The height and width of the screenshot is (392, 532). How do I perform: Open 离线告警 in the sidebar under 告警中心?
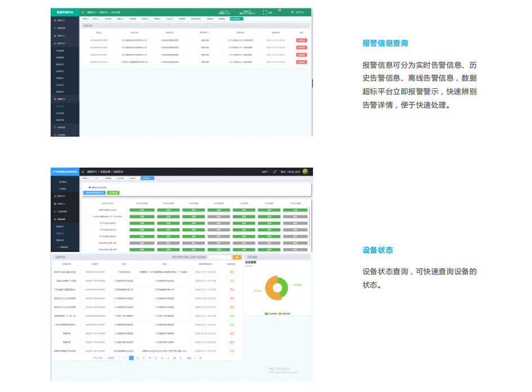(60, 120)
